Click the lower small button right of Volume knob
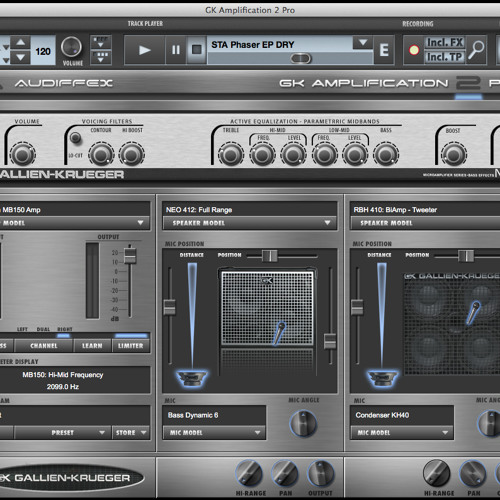The width and height of the screenshot is (500, 500). coord(101,57)
